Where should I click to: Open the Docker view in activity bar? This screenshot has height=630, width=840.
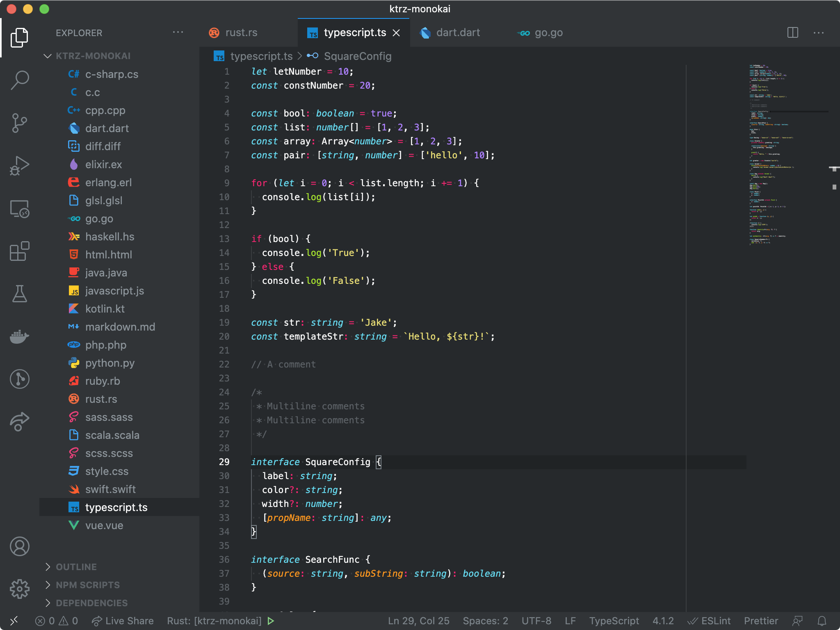(x=19, y=336)
